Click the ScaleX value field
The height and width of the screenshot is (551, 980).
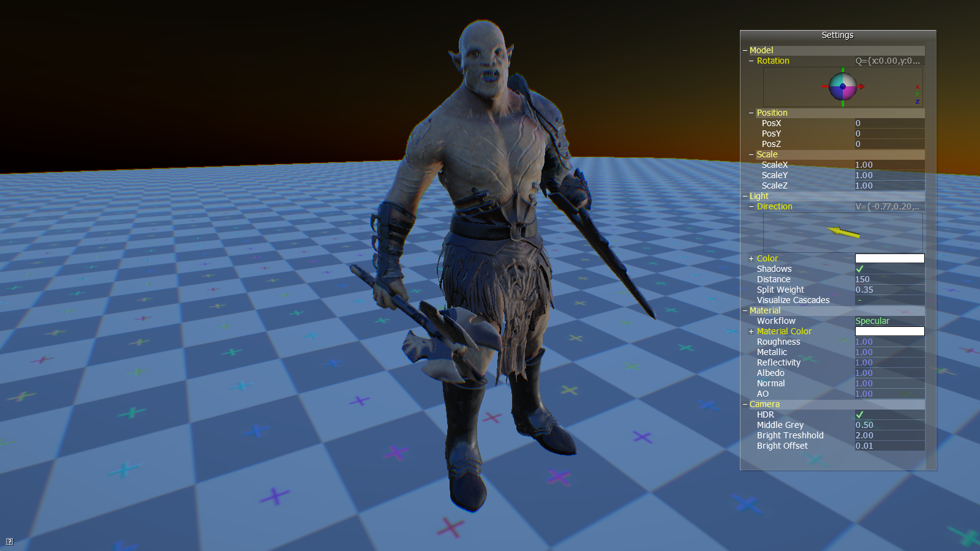[x=890, y=165]
